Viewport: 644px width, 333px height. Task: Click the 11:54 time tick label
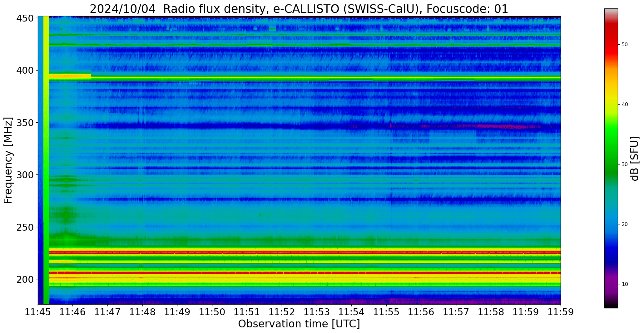click(352, 312)
